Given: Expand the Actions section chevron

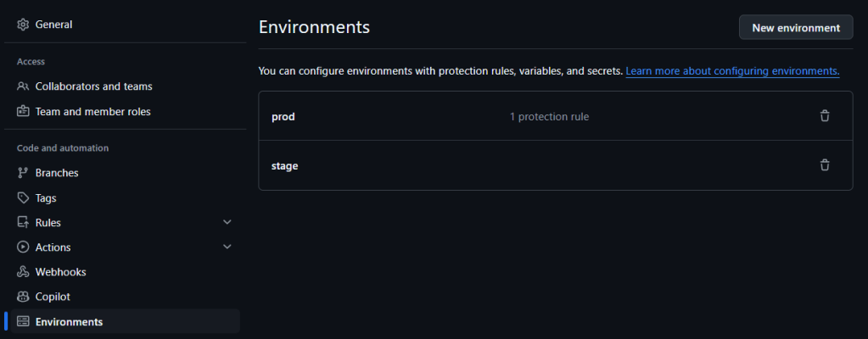Looking at the screenshot, I should (227, 247).
